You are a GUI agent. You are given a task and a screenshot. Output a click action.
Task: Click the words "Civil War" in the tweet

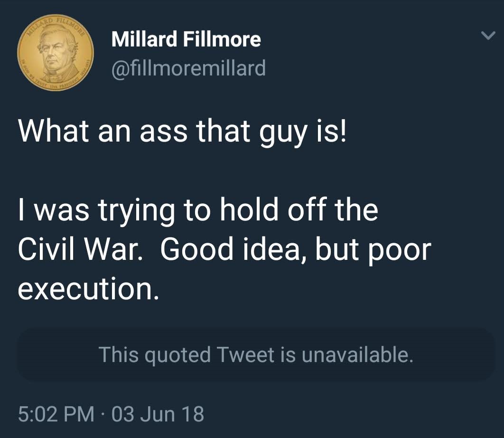[x=80, y=249]
